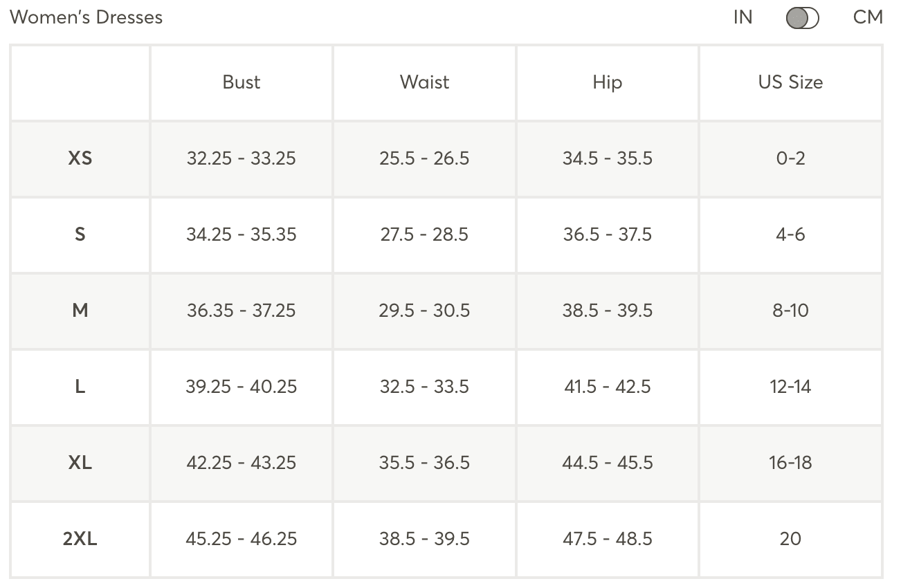This screenshot has height=588, width=901.
Task: Click the L hip measurement 41.5 - 42.5
Action: (607, 387)
